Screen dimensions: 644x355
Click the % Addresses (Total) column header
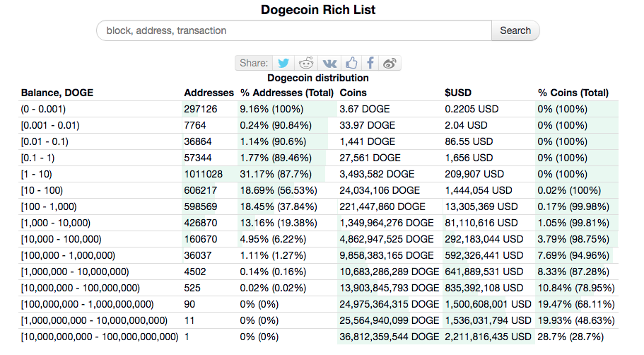point(287,93)
